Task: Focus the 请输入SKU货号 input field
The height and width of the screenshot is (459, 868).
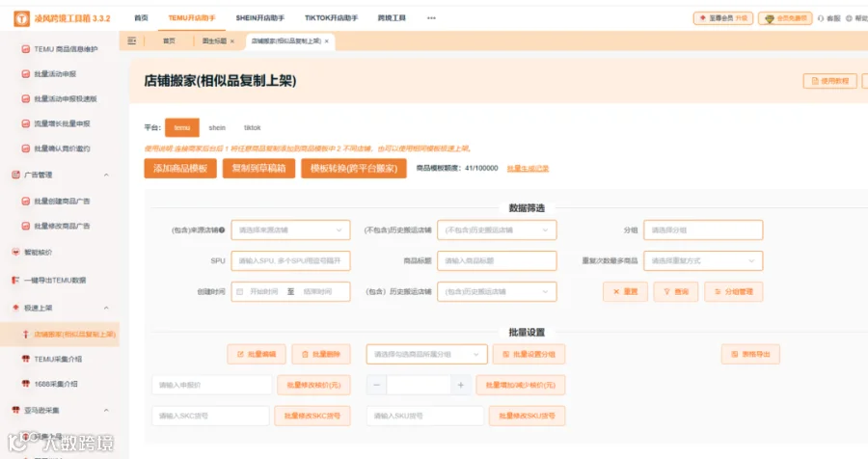Action: 425,416
